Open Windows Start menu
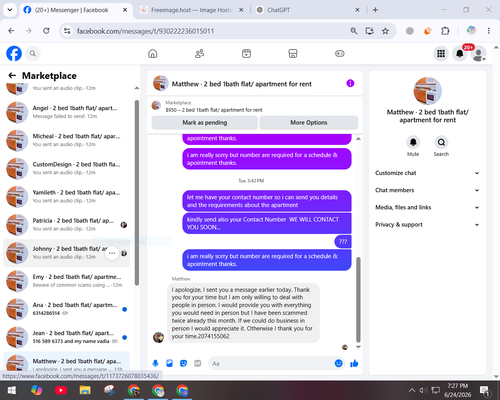 coord(12,390)
